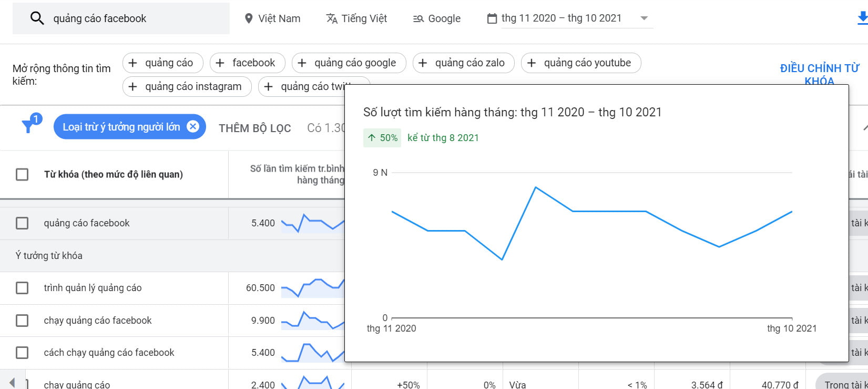The width and height of the screenshot is (868, 389).
Task: Click the 2.400 search volume value
Action: 263,385
